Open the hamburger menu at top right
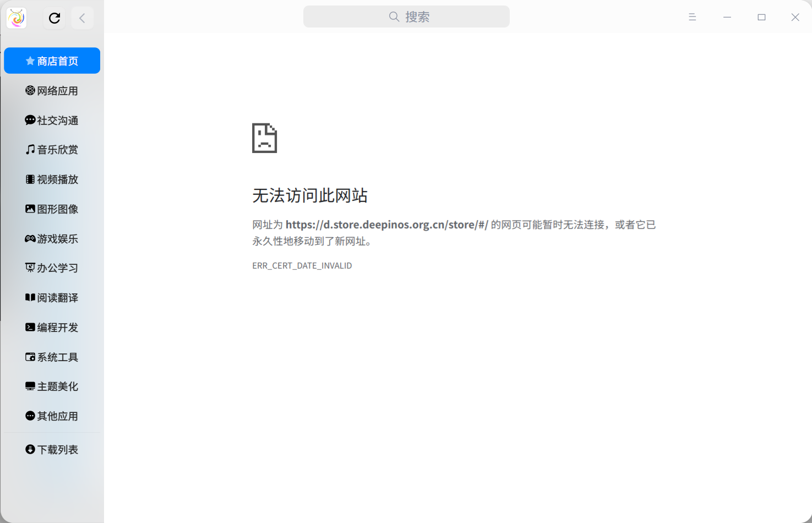The image size is (812, 523). point(692,17)
